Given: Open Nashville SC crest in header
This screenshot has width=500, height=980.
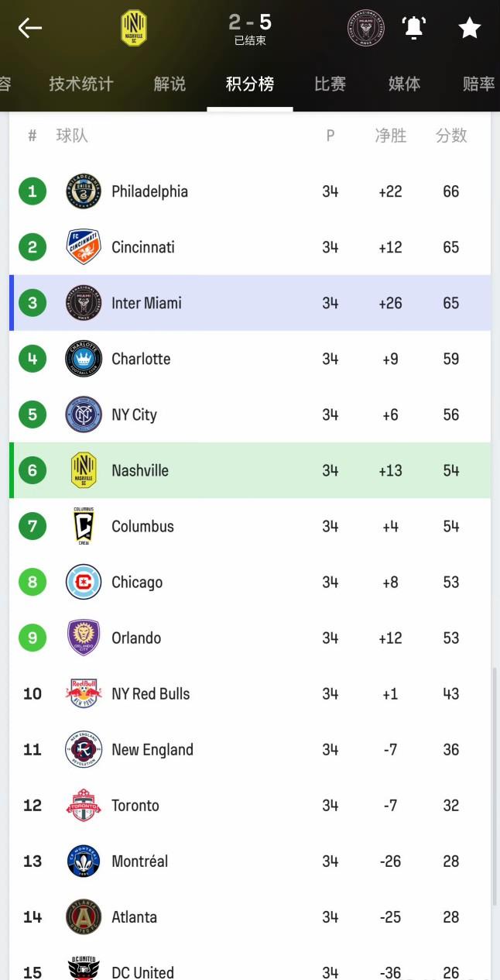Looking at the screenshot, I should click(134, 28).
